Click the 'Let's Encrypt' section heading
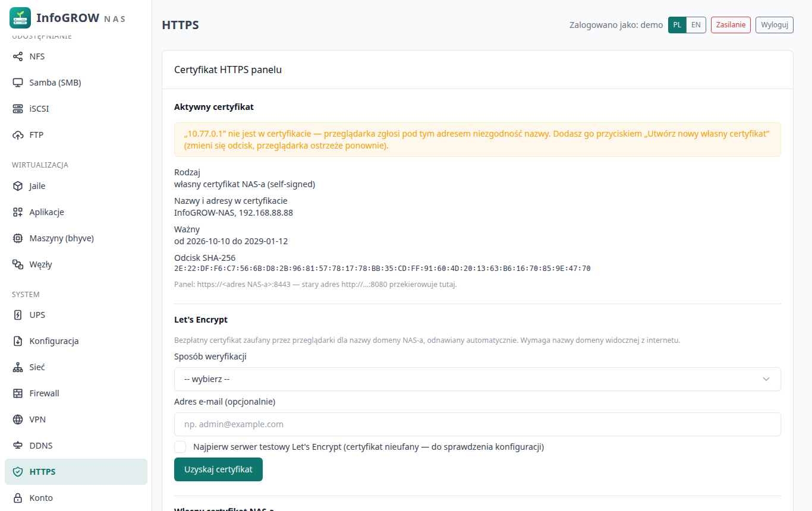Screen dimensions: 812x511 [201, 320]
